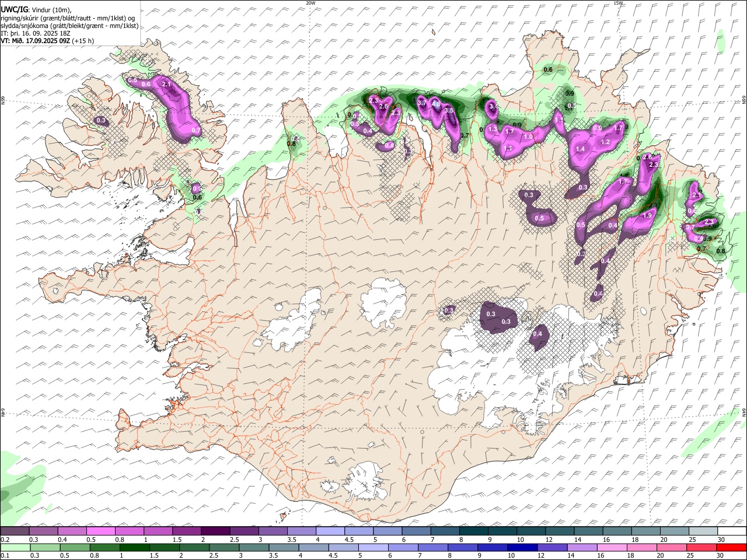Choose the dark teal 8 mm snow swatch
The height and width of the screenshot is (560, 747).
click(x=474, y=531)
